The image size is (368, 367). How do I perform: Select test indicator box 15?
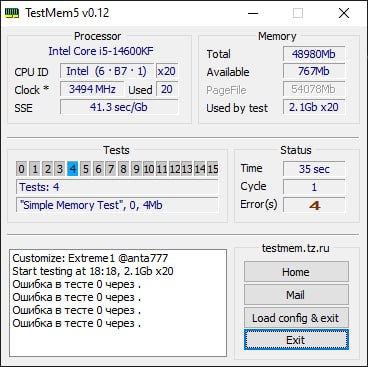click(x=212, y=169)
